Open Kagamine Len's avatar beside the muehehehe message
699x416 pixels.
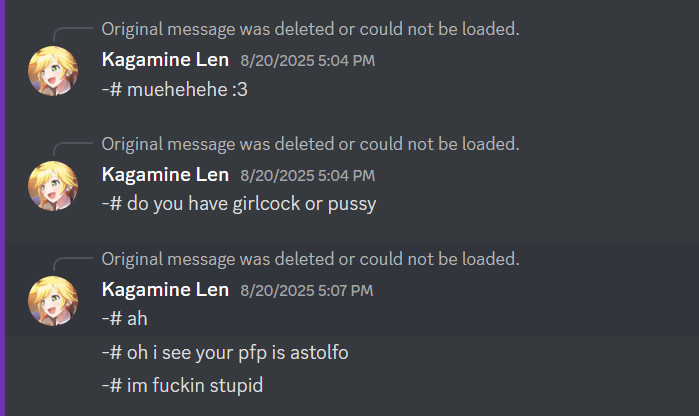tap(53, 71)
